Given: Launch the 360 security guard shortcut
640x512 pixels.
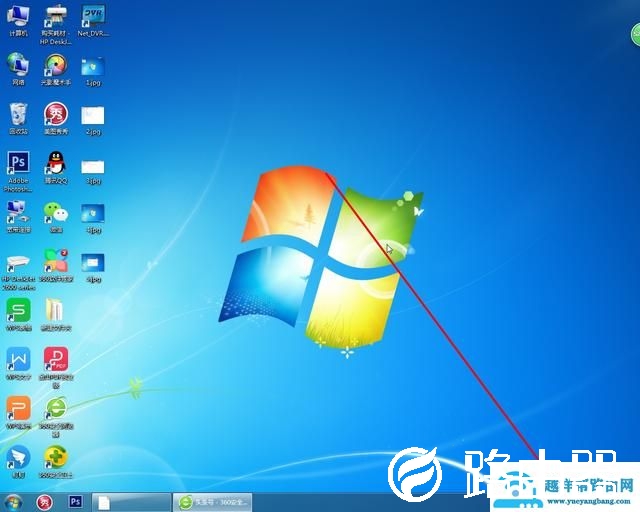Looking at the screenshot, I should (56, 461).
